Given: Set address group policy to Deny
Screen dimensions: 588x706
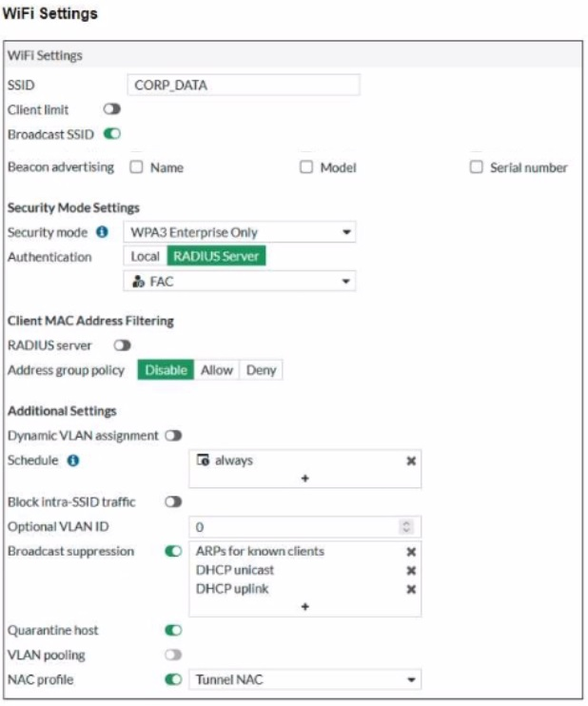Looking at the screenshot, I should (261, 370).
